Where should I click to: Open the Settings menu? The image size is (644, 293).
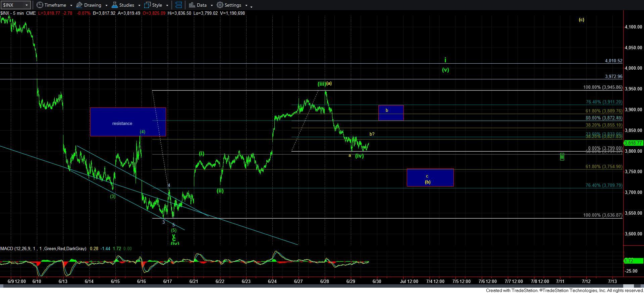click(x=232, y=5)
